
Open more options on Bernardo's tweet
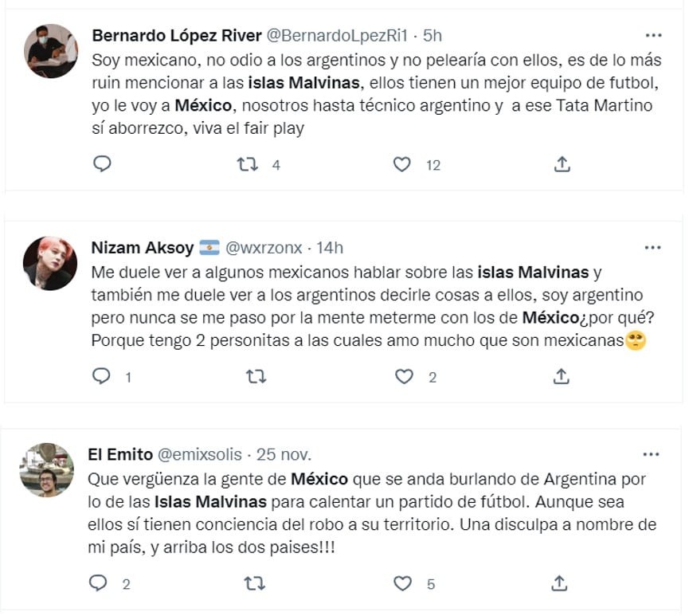click(654, 35)
